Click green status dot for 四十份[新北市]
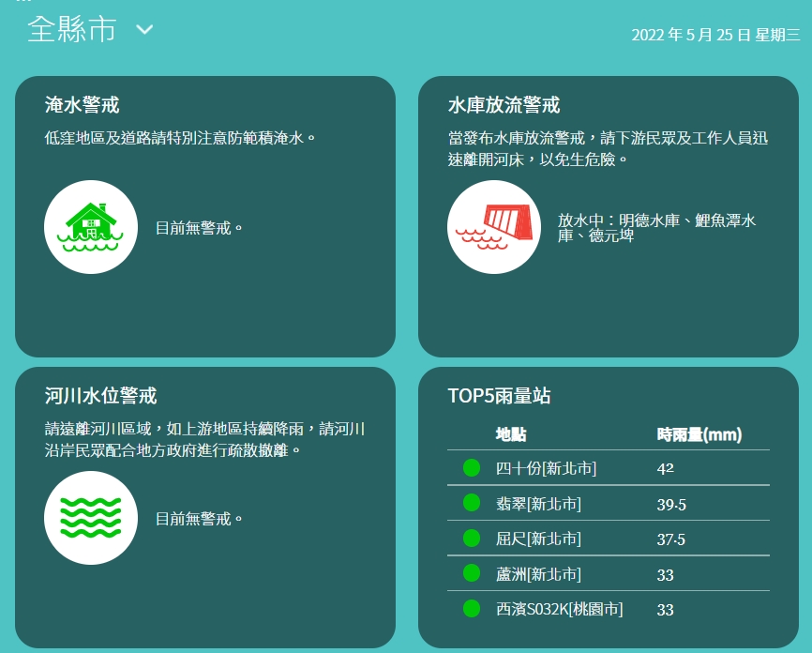Viewport: 812px width, 653px height. click(472, 467)
